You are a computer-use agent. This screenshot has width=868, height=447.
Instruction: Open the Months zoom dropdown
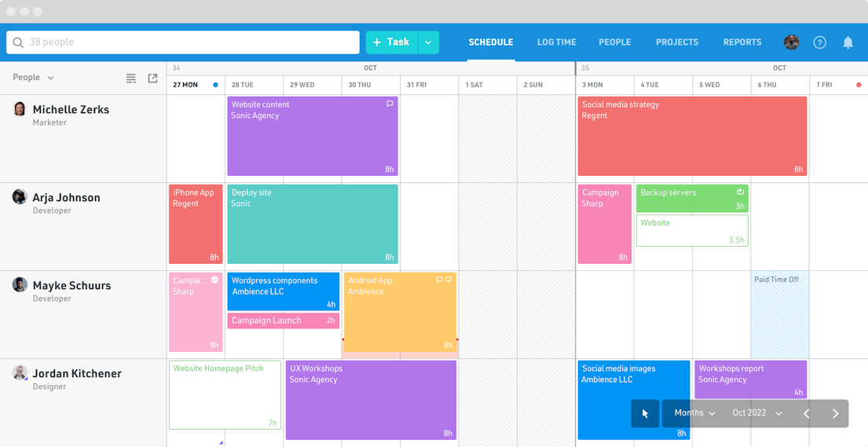pyautogui.click(x=694, y=413)
